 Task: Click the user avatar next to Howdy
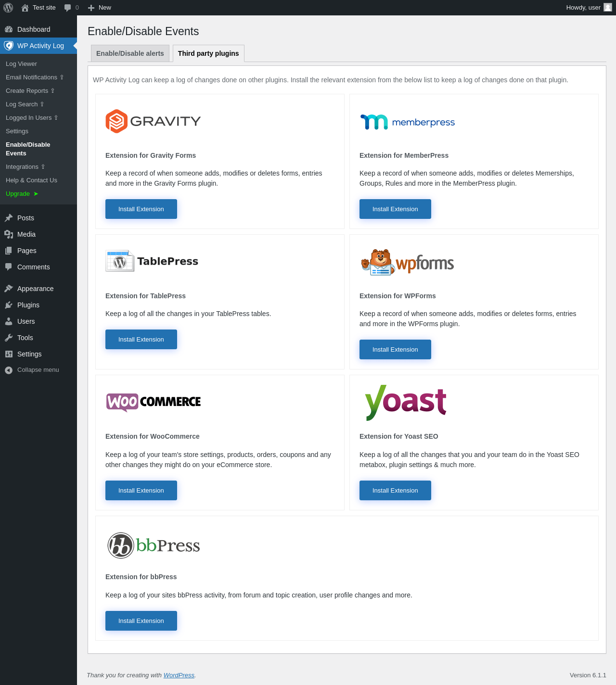tap(608, 7)
